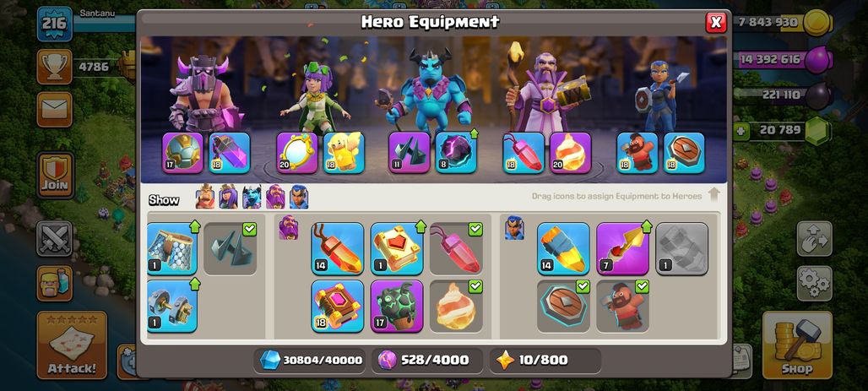Toggle the equipped wooden shield item
This screenshot has height=391, width=868.
[563, 307]
